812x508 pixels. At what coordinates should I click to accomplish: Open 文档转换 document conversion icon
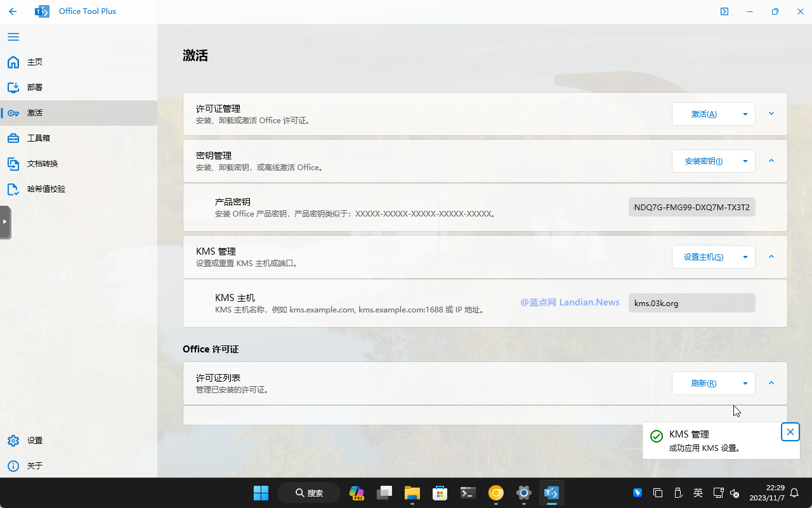(13, 164)
